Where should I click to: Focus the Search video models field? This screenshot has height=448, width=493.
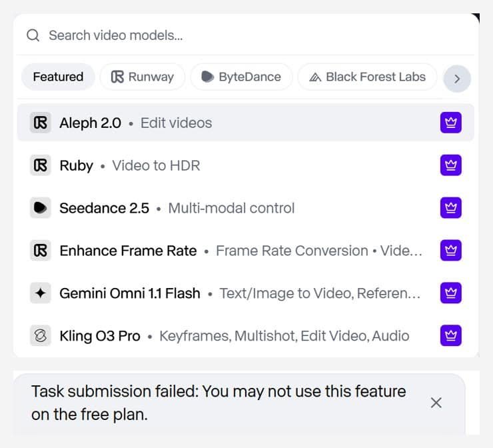point(245,35)
